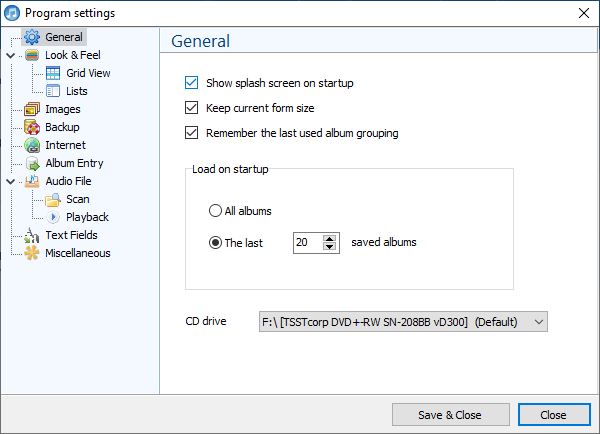Image resolution: width=600 pixels, height=434 pixels.
Task: Collapse the Audio File tree node
Action: click(11, 181)
